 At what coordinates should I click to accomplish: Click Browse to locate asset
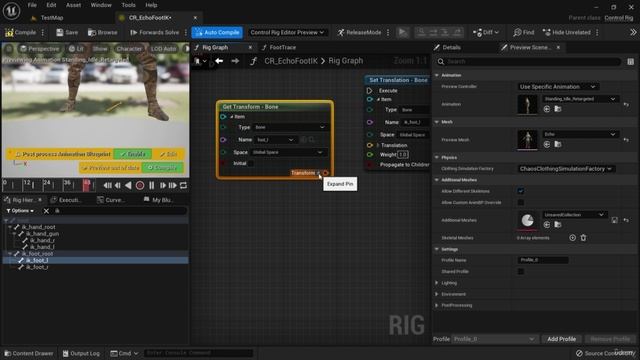pyautogui.click(x=102, y=32)
